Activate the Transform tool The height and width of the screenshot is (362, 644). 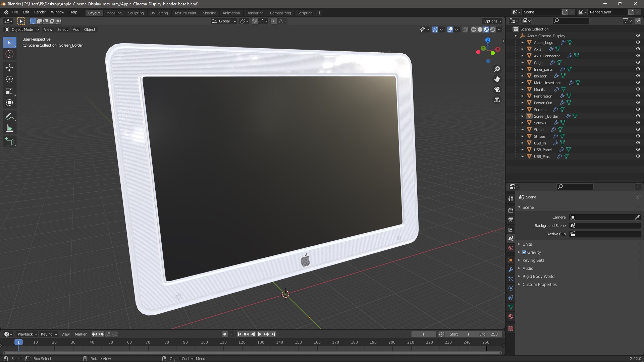coord(9,103)
